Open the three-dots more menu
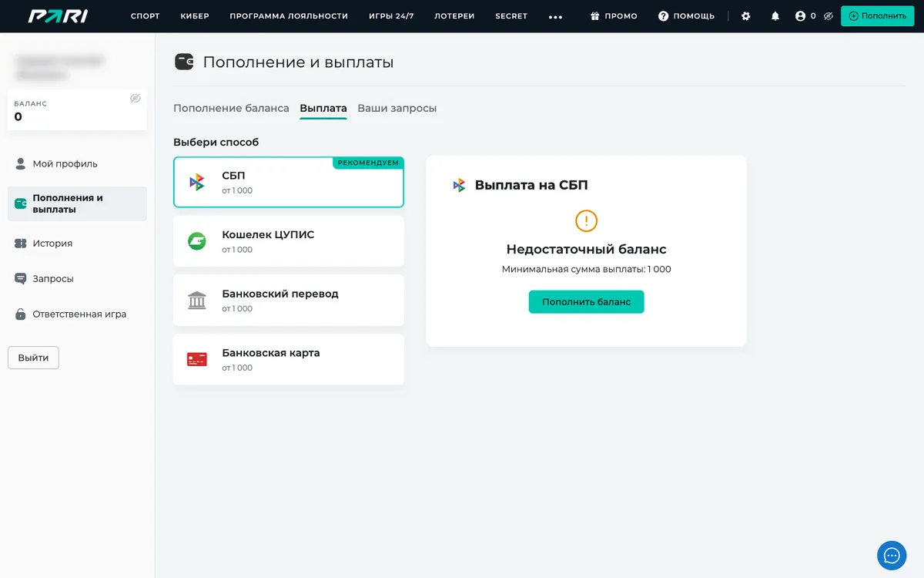The image size is (924, 578). click(555, 16)
